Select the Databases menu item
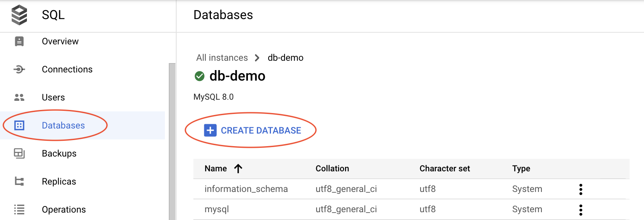644x220 pixels. click(82, 125)
